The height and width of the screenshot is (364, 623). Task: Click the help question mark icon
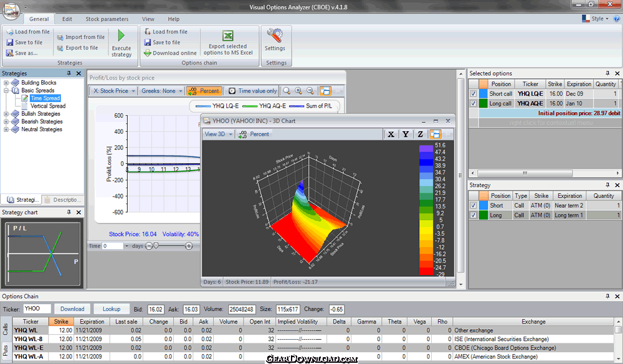point(617,19)
